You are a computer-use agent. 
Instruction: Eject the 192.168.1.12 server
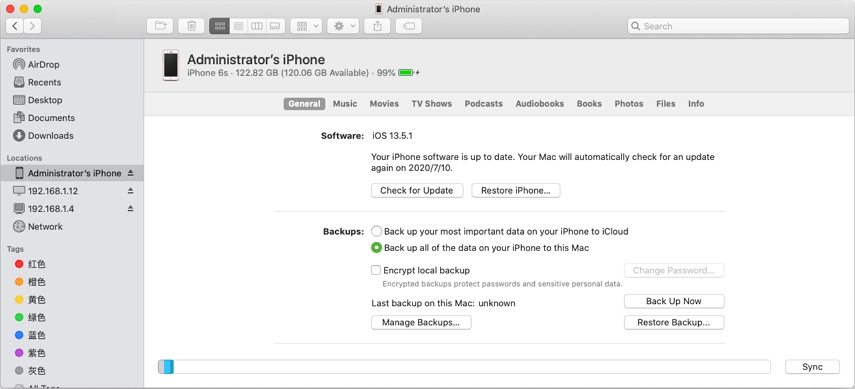130,191
